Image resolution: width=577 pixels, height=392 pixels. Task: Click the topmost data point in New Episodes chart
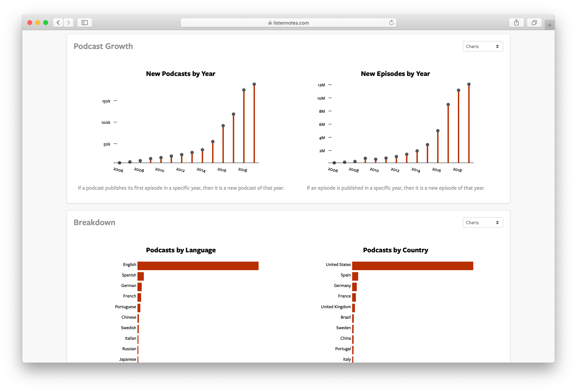pos(469,84)
